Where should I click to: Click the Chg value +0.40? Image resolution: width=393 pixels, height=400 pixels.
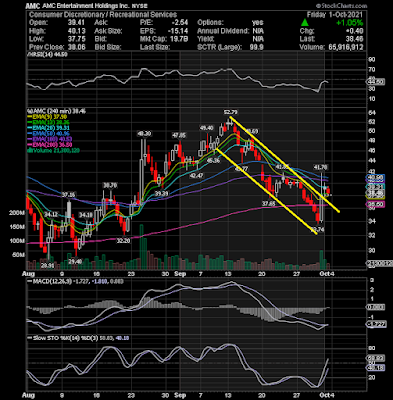(x=354, y=31)
